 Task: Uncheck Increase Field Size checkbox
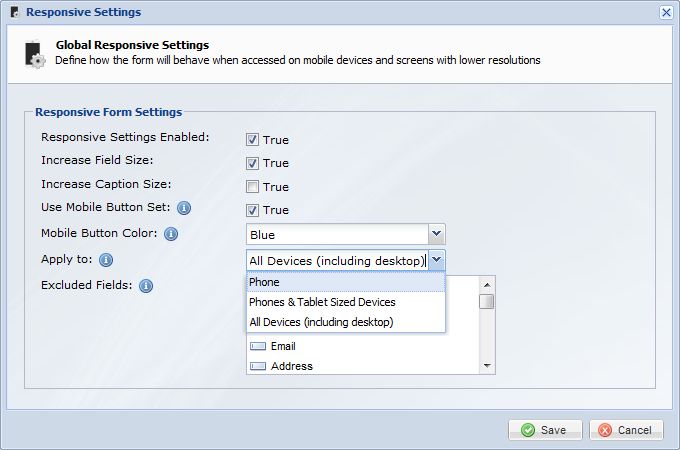252,163
